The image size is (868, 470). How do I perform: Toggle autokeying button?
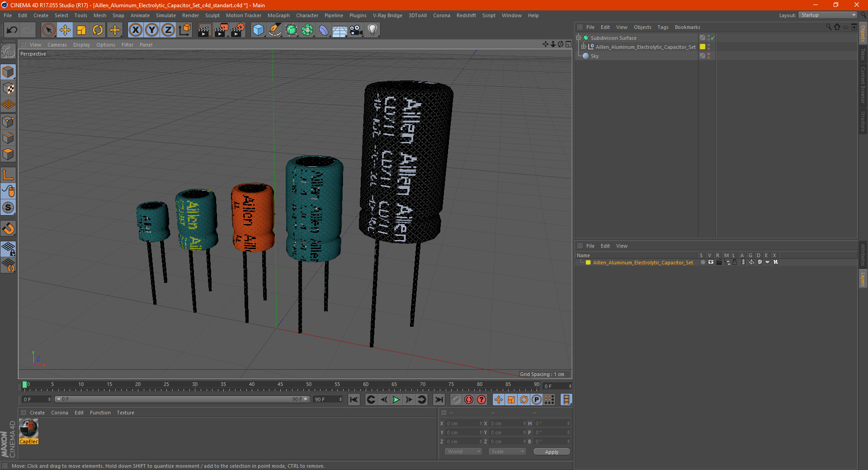point(469,399)
